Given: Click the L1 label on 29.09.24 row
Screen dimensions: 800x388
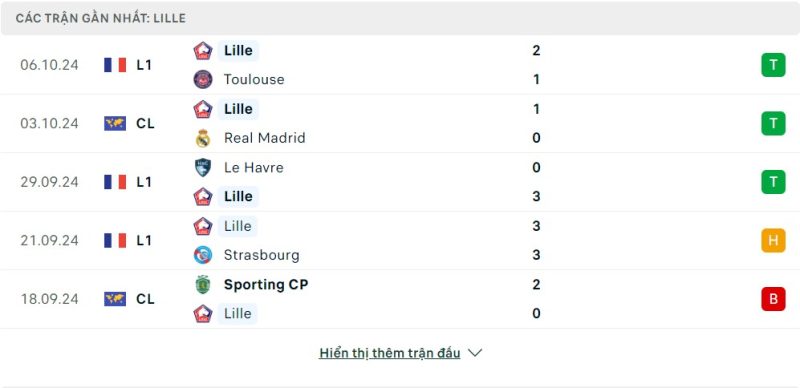Looking at the screenshot, I should (144, 182).
